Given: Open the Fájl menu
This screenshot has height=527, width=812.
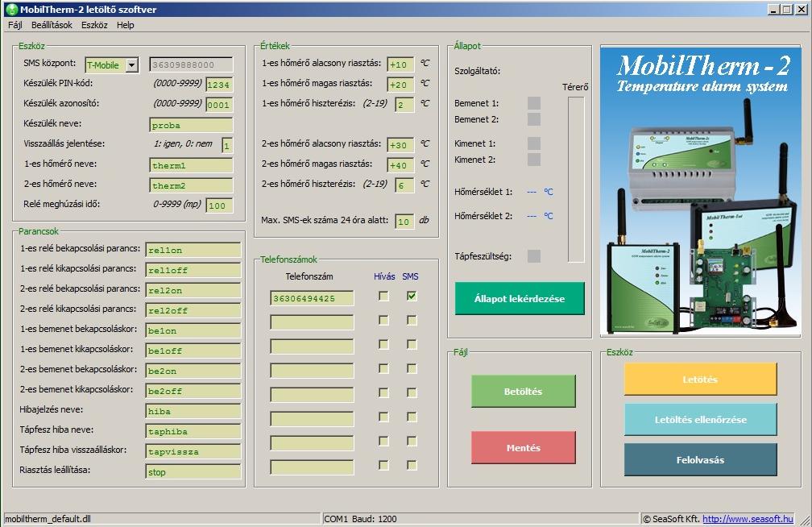Looking at the screenshot, I should pyautogui.click(x=15, y=25).
